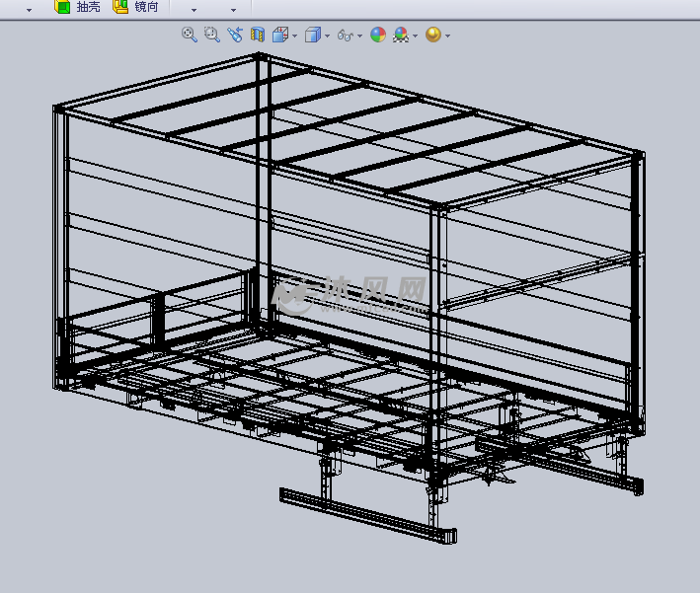Open the View Settings dropdown arrow
The height and width of the screenshot is (593, 700).
pos(447,36)
